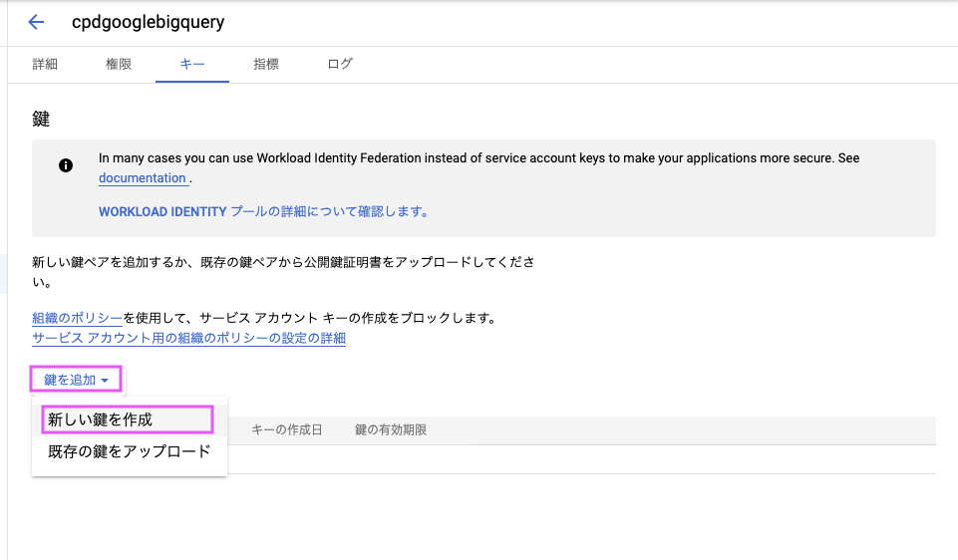958x560 pixels.
Task: Click the 鍵の有効期限 column header
Action: [391, 429]
